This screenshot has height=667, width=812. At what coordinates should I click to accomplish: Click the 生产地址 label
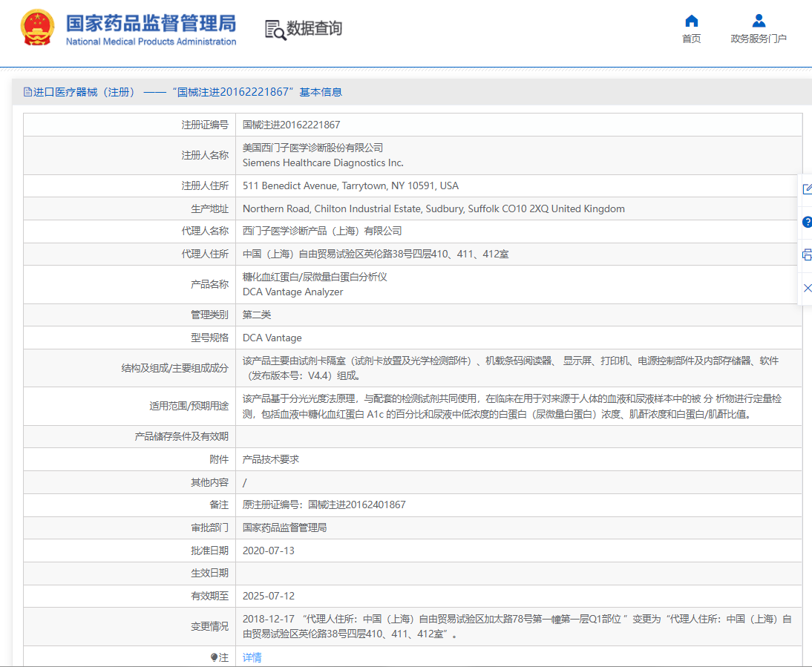click(x=209, y=208)
